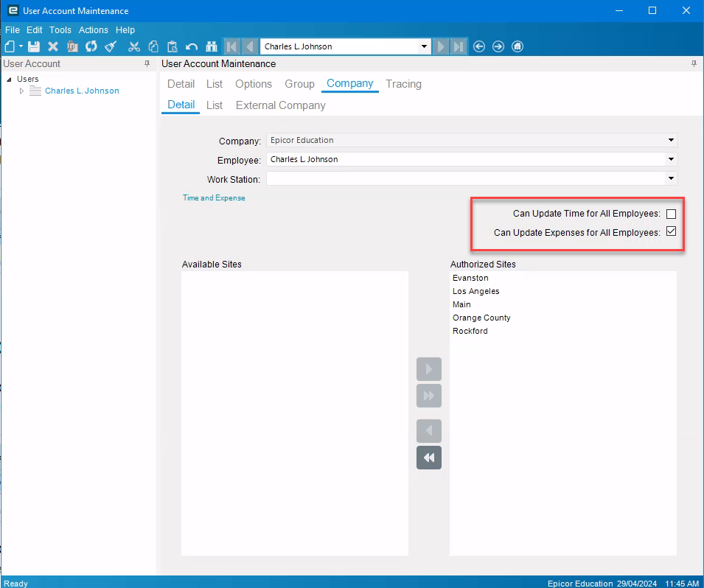Screen dimensions: 704x588
Task: Open the New record dropdown arrow
Action: pos(21,46)
